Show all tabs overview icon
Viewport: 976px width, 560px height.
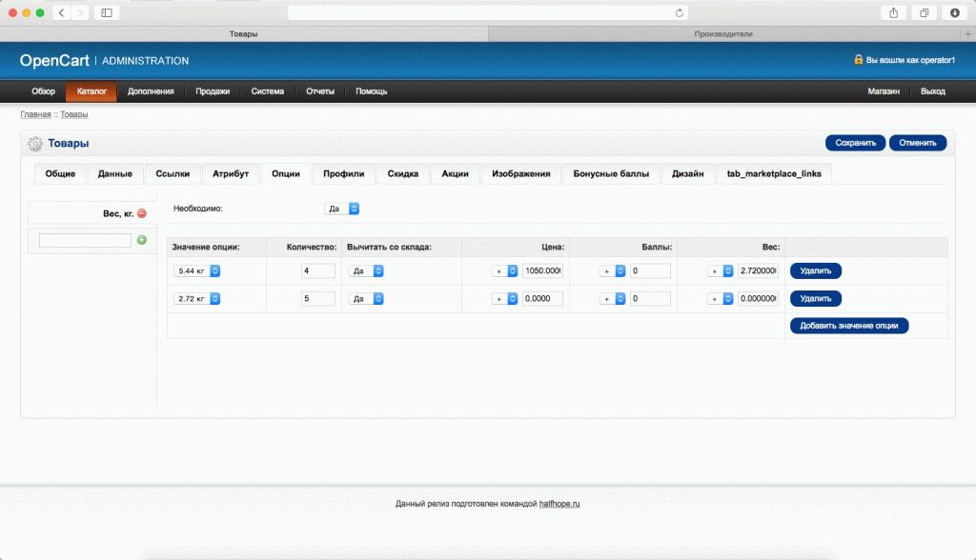pos(925,12)
